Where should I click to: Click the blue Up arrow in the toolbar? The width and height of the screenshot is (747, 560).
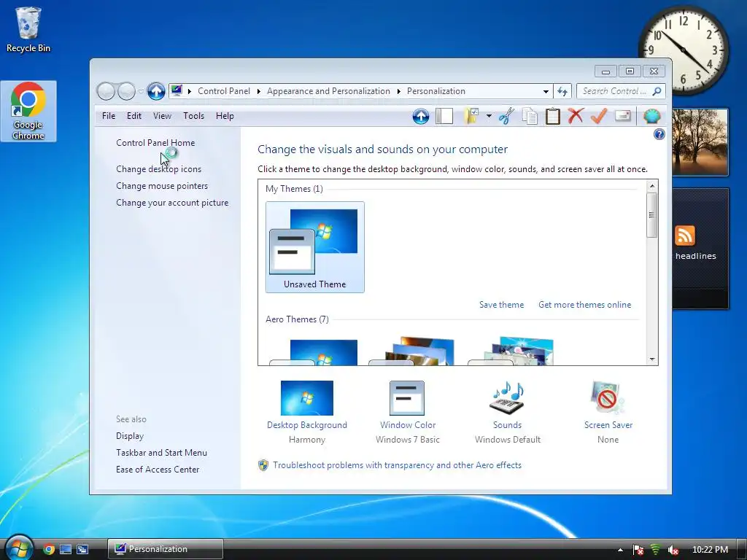[x=421, y=116]
